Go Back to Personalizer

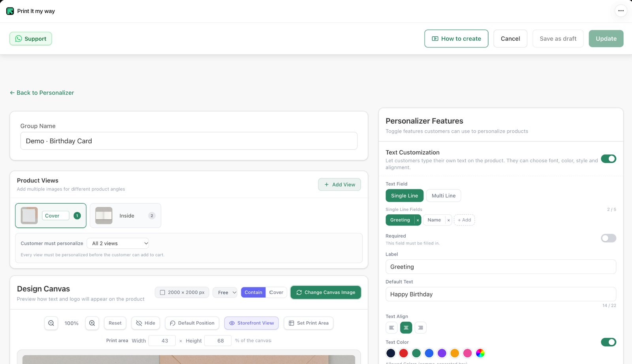42,93
